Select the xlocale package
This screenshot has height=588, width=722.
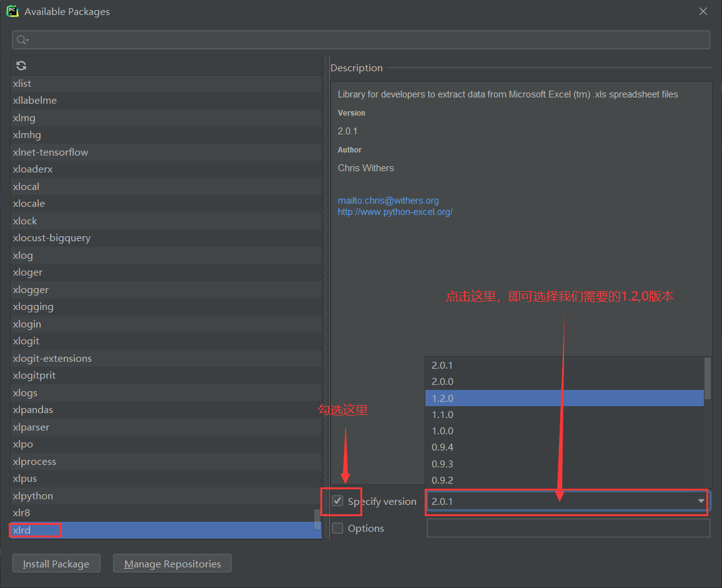166,204
